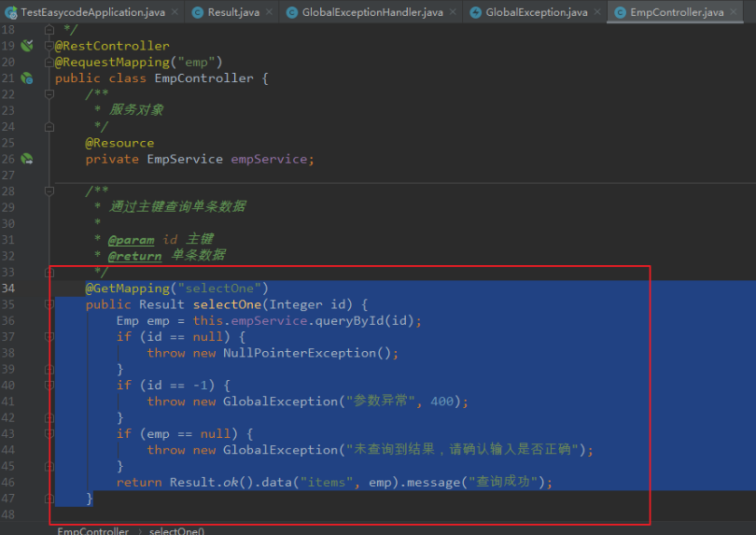The image size is (756, 535).
Task: Close the GlobalException.java tab
Action: 597,11
